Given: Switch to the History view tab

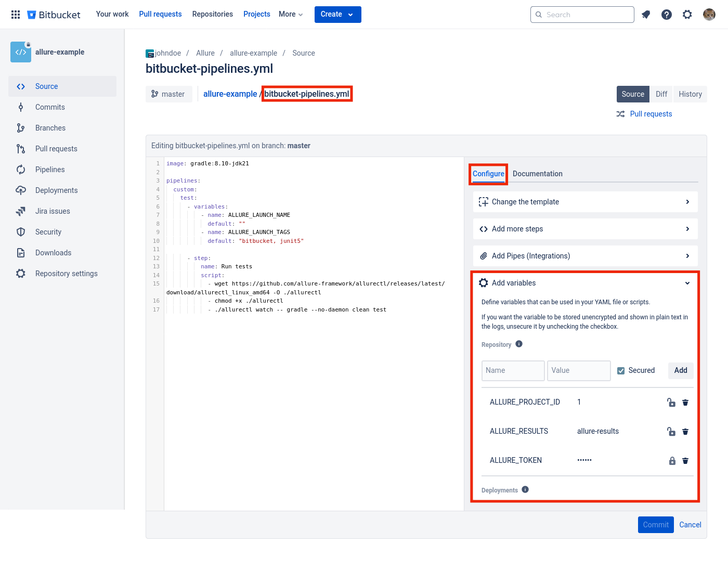Looking at the screenshot, I should [690, 94].
